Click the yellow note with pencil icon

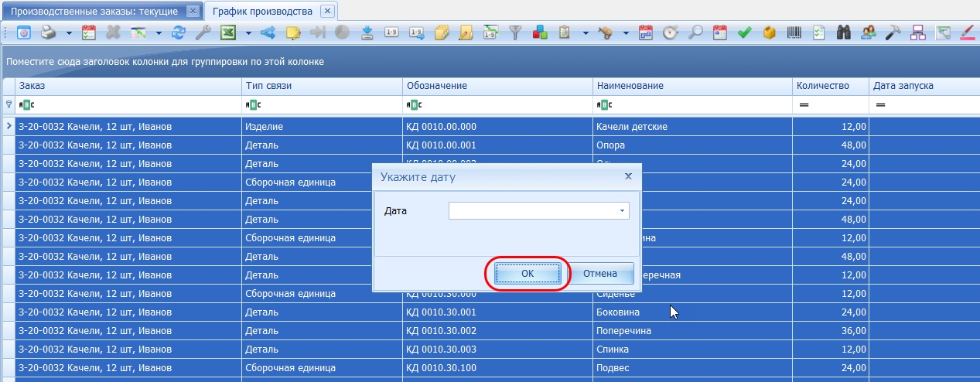click(293, 32)
